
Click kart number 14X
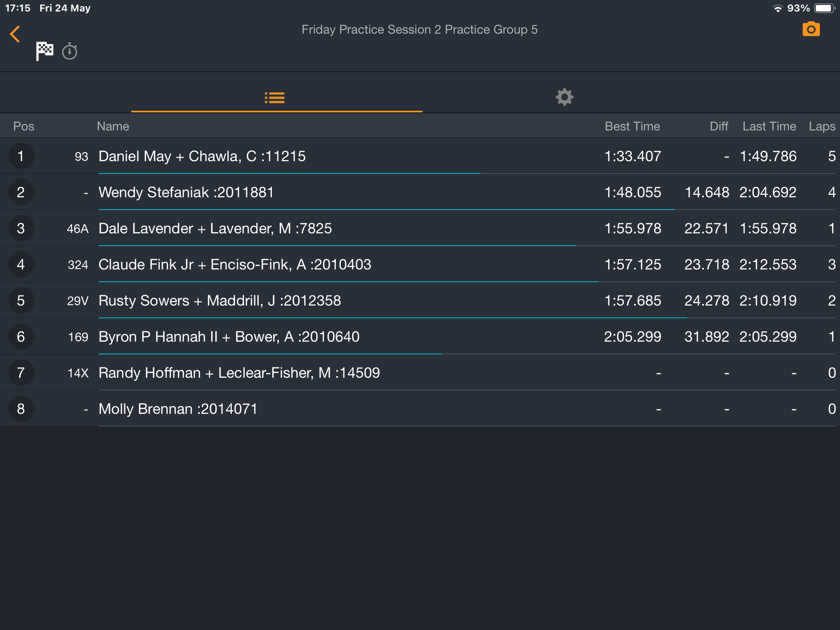pyautogui.click(x=78, y=373)
